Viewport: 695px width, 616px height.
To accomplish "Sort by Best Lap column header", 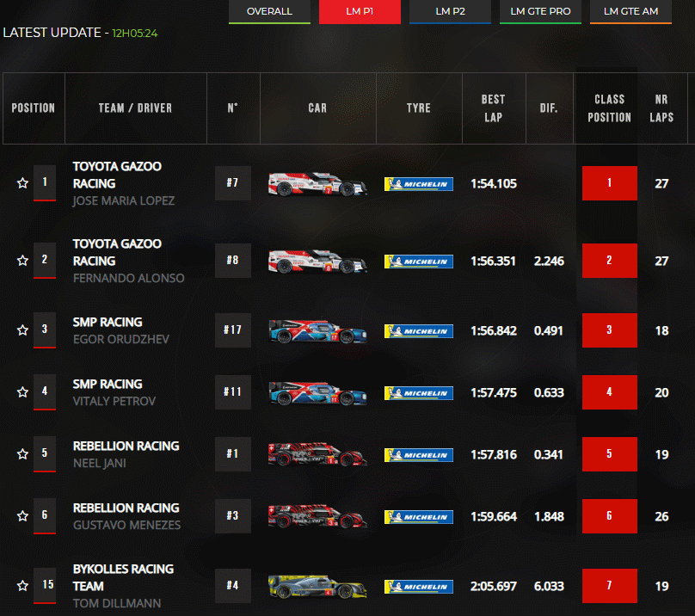I will point(493,108).
